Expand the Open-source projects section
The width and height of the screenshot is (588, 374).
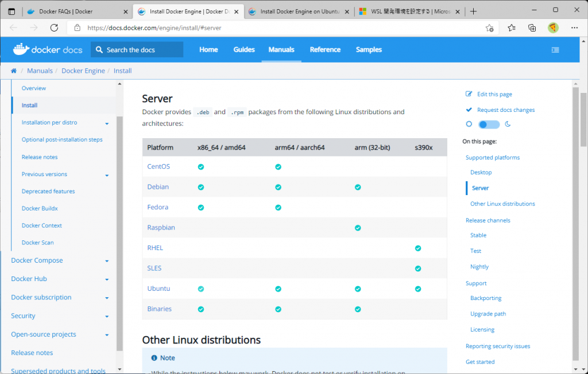[x=107, y=334]
